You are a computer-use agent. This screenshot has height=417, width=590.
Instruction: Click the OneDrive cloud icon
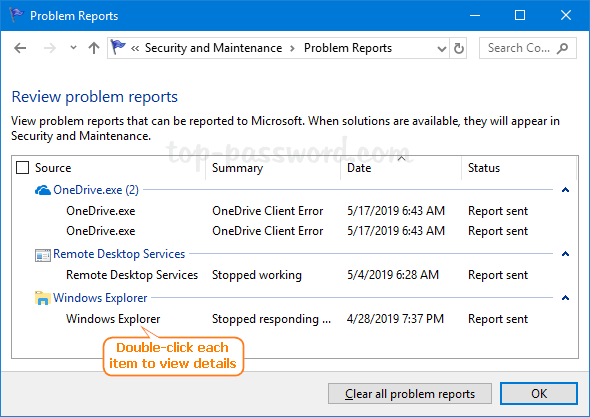point(43,190)
